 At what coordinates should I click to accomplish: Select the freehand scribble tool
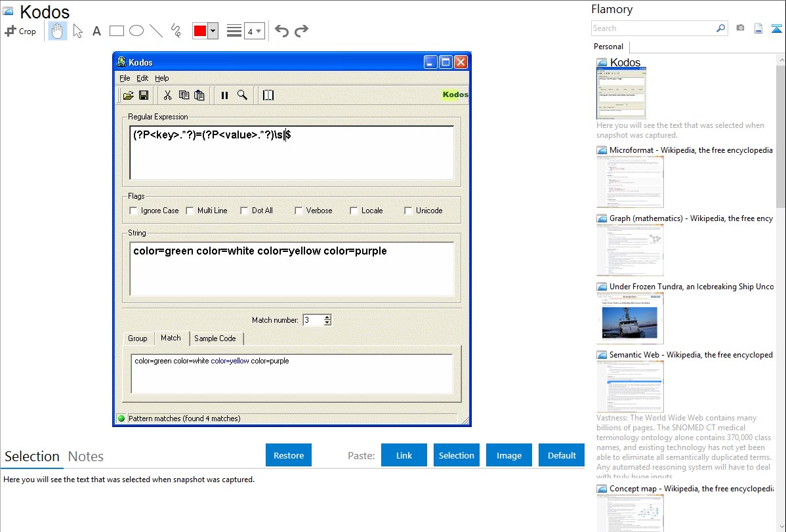(x=176, y=31)
